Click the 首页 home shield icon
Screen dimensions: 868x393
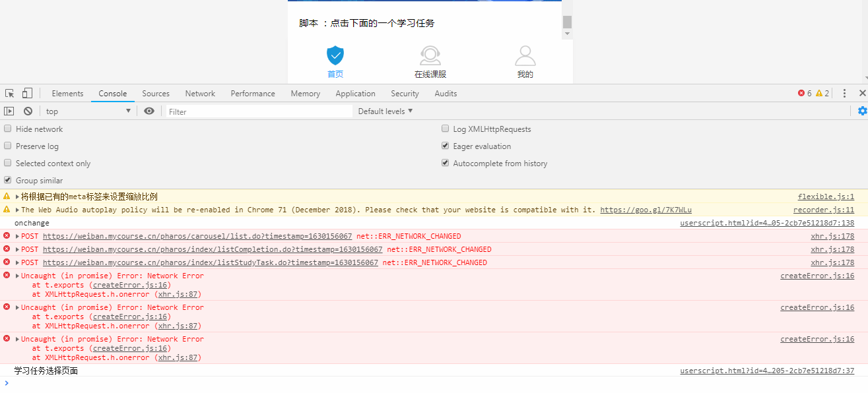click(335, 55)
